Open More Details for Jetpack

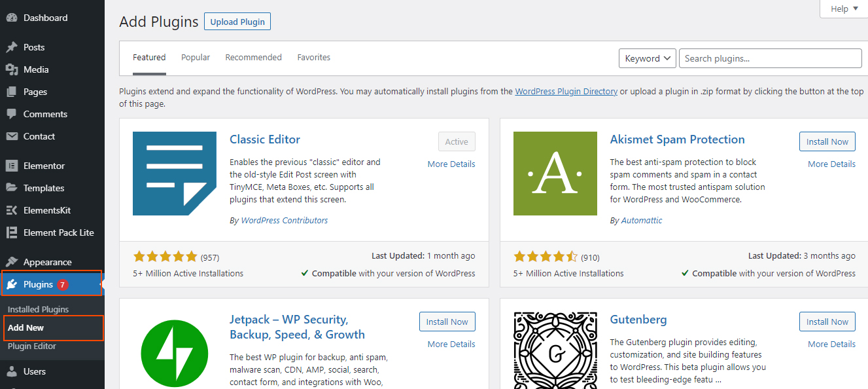pos(451,344)
